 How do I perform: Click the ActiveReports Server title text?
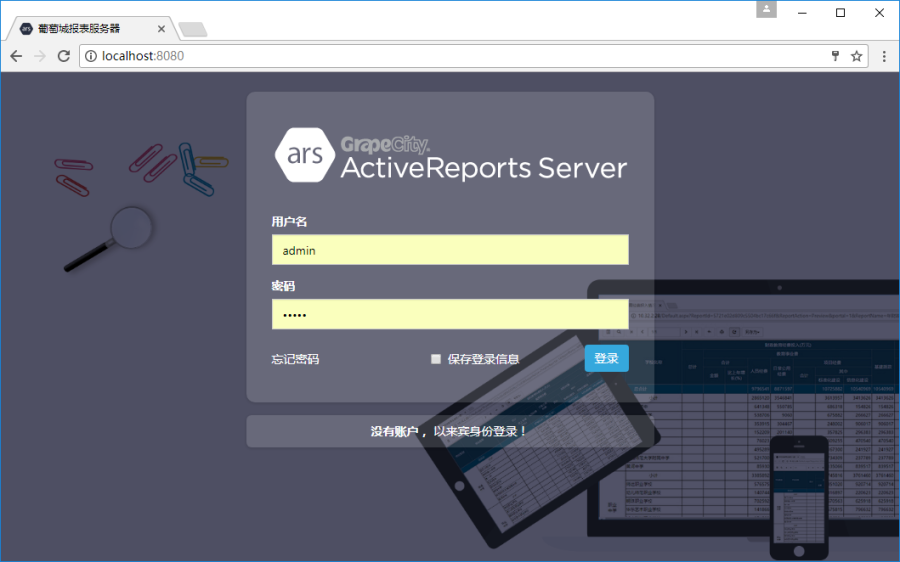(x=484, y=168)
